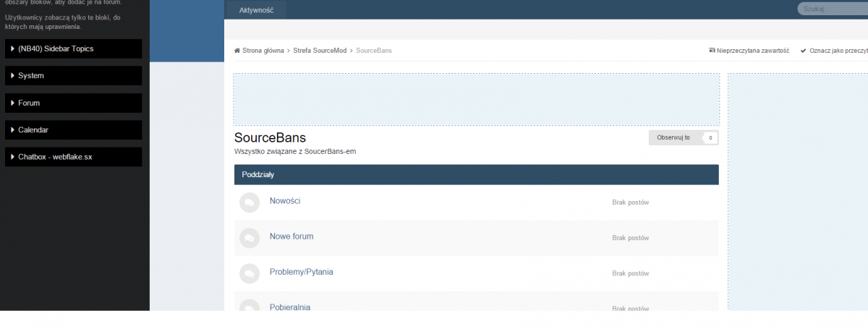Expand the (NB40) Sidebar Topics block
868x329 pixels.
tap(73, 48)
